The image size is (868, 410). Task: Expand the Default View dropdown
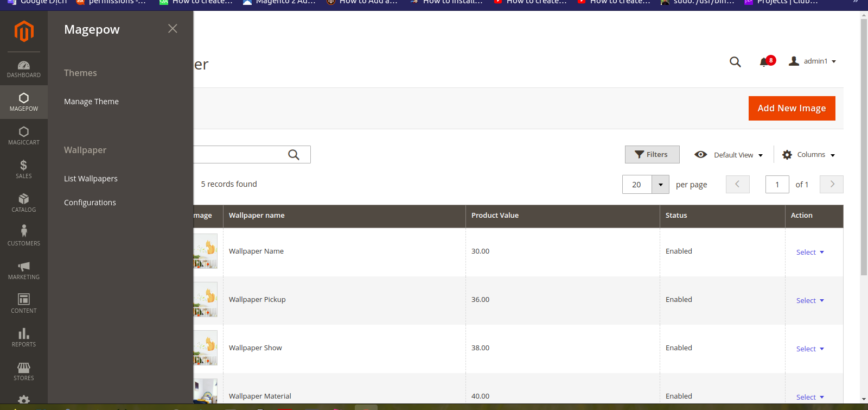(729, 155)
